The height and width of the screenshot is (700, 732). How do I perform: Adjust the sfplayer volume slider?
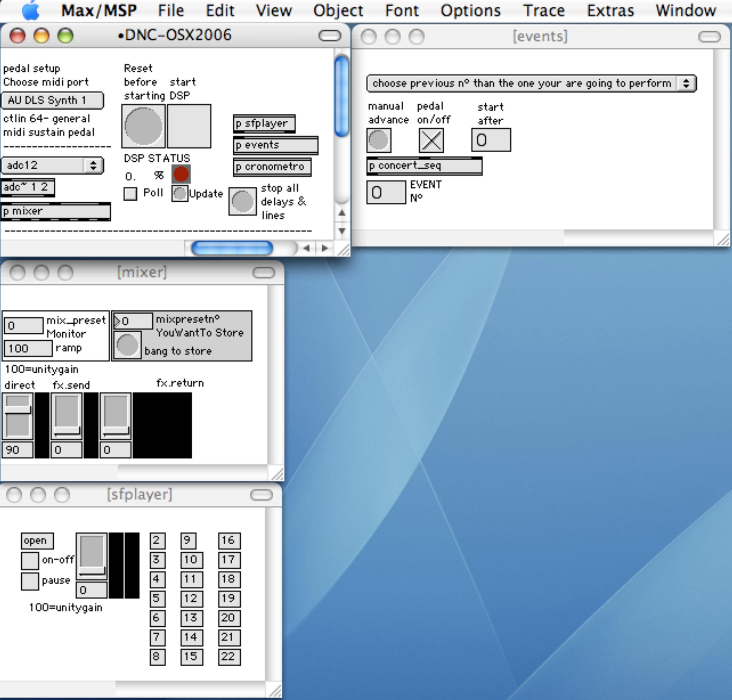coord(92,556)
